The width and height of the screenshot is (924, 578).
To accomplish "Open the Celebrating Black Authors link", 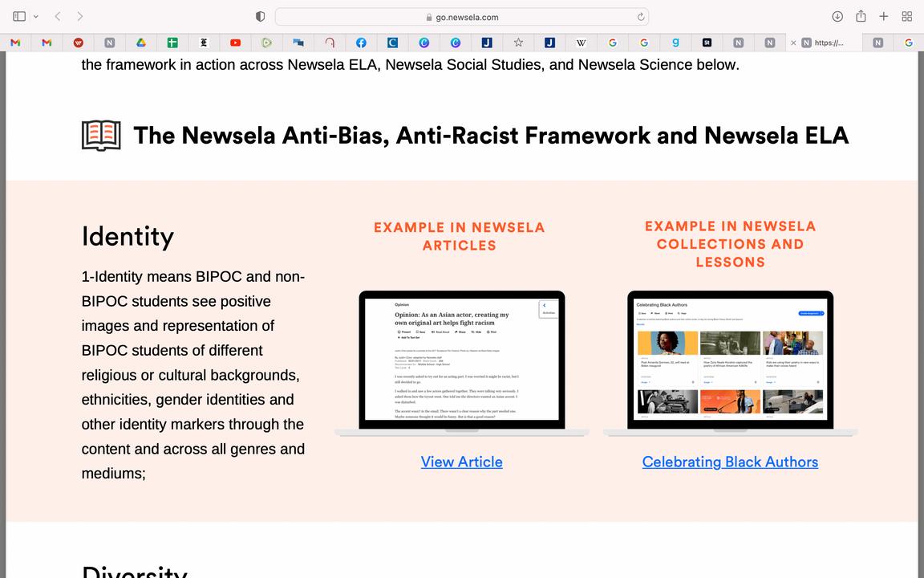I will point(730,462).
